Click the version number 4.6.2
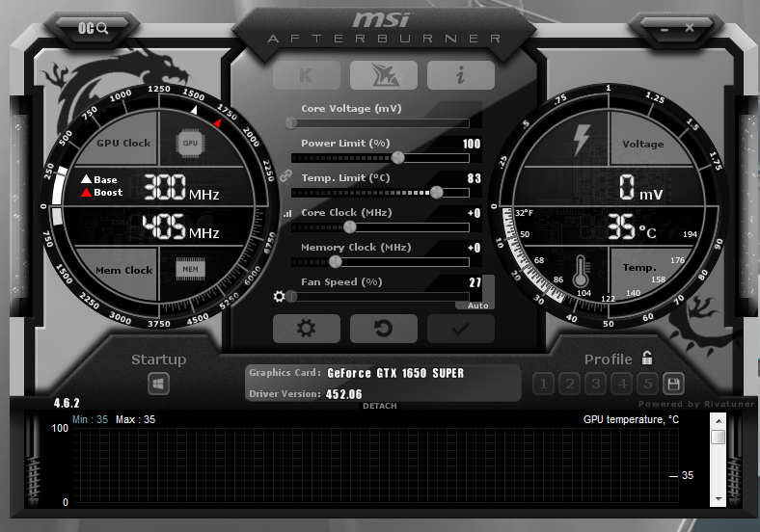 coord(67,403)
